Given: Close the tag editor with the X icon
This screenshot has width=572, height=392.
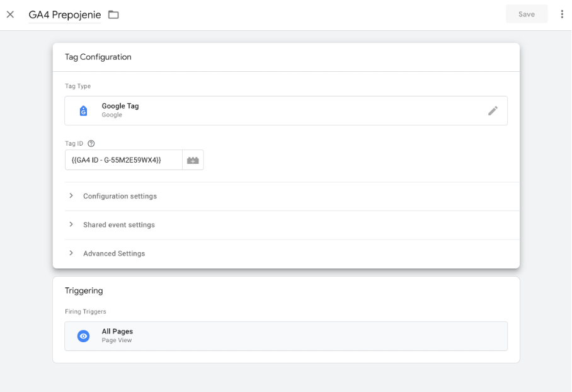Looking at the screenshot, I should (x=10, y=14).
